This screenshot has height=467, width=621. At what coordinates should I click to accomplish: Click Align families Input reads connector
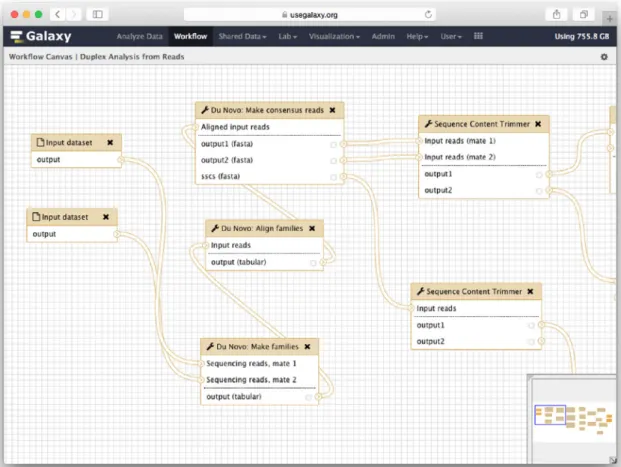tap(206, 246)
